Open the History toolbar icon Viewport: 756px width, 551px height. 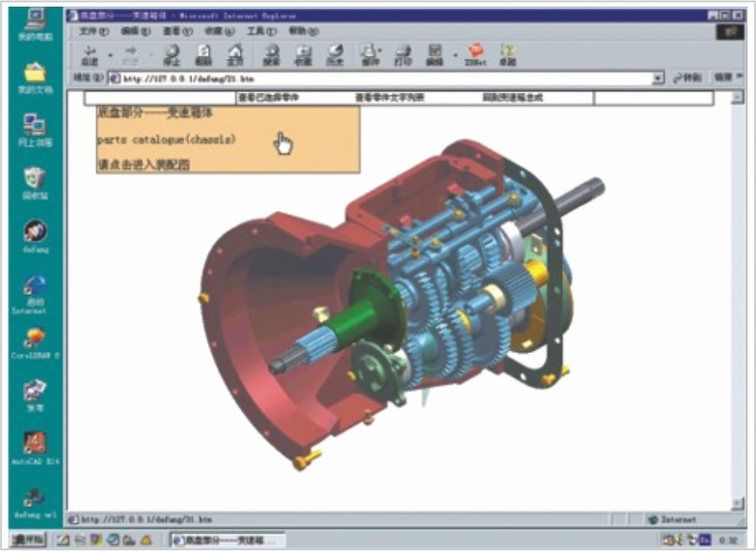tap(335, 55)
